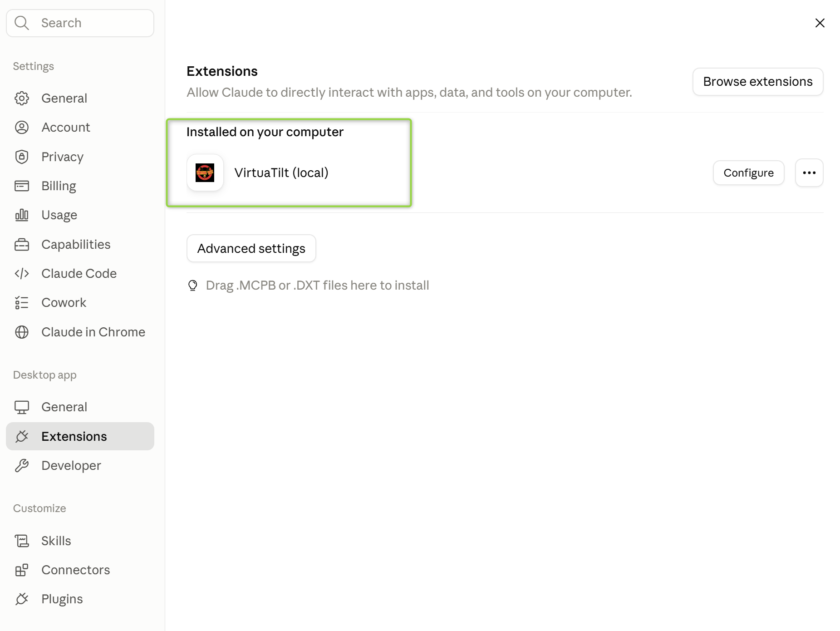Select Extensions in the sidebar
Viewport: 840px width, 631px height.
[x=80, y=436]
